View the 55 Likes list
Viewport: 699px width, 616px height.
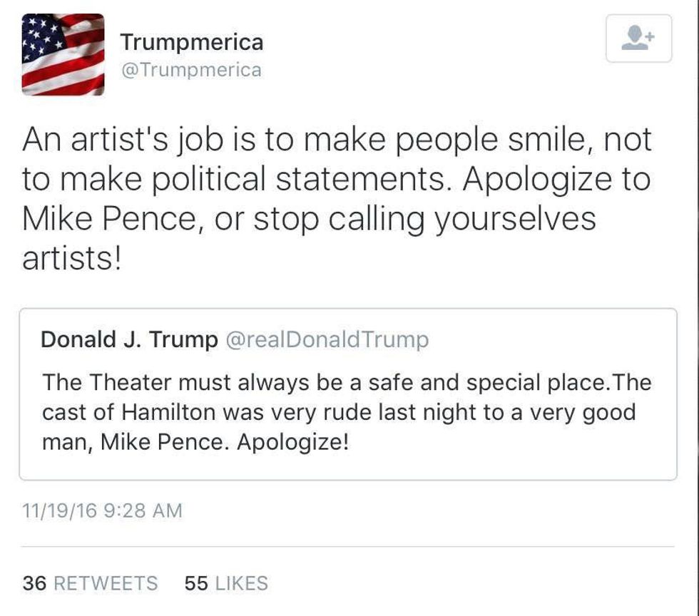point(226,583)
